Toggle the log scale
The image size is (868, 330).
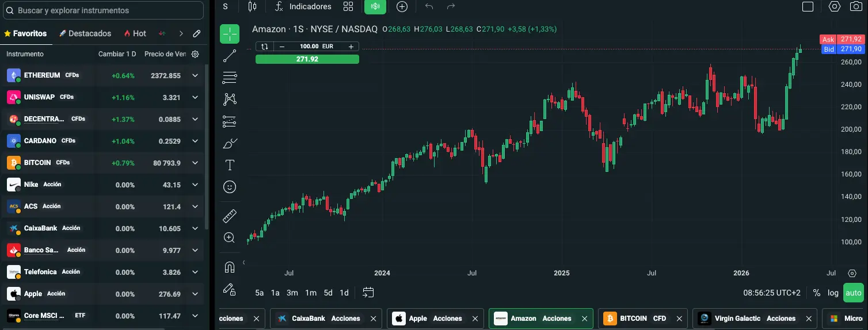(x=833, y=293)
